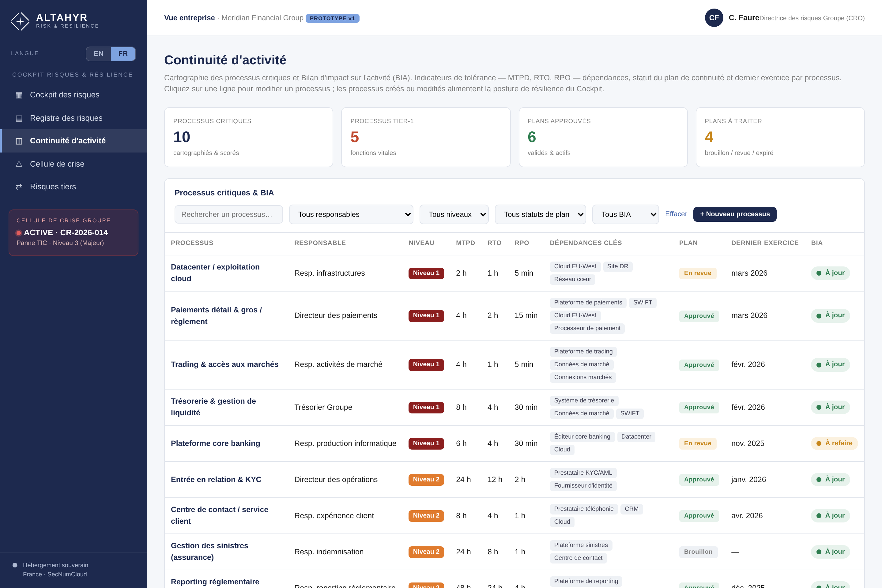
Task: Open the Tous responsables dropdown
Action: [x=351, y=214]
